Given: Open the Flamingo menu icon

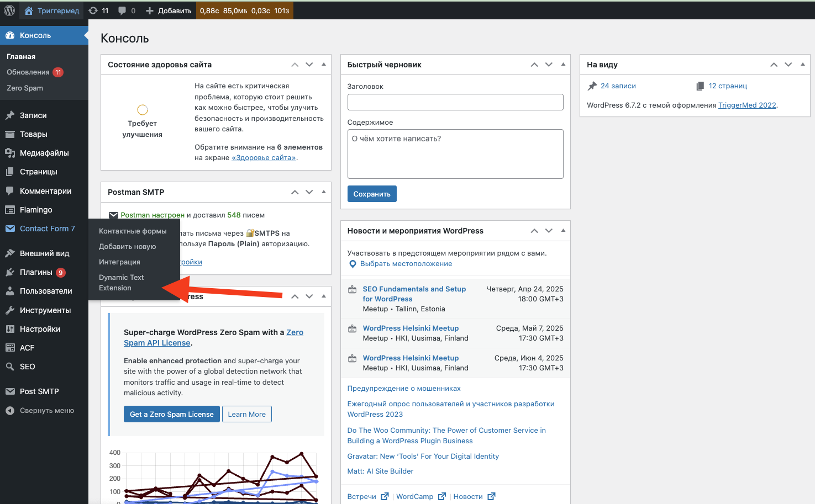Looking at the screenshot, I should click(x=10, y=210).
